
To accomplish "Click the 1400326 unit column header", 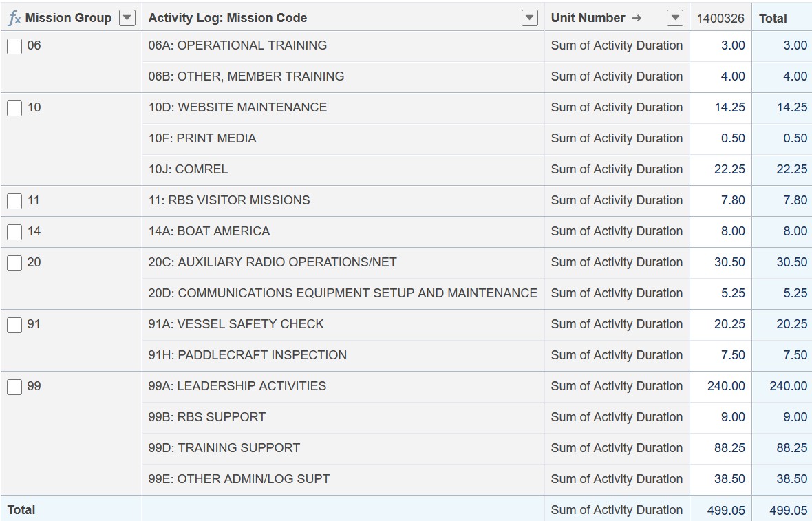I will coord(720,18).
